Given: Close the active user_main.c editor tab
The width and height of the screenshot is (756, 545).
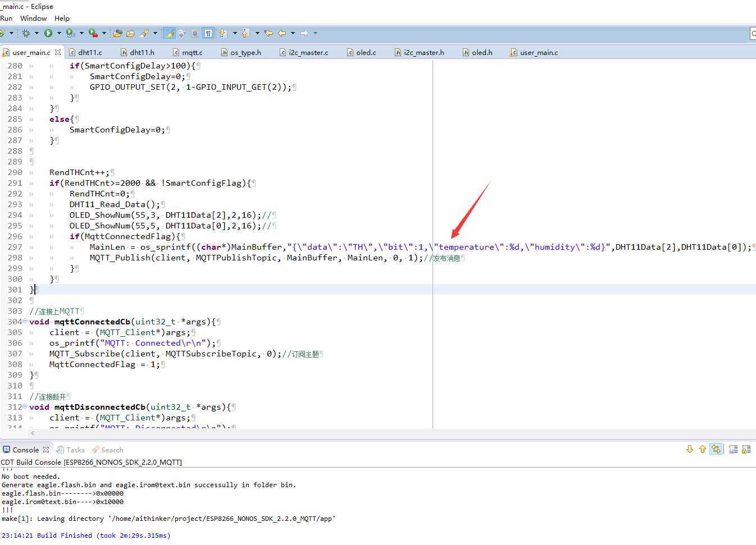Looking at the screenshot, I should point(57,52).
